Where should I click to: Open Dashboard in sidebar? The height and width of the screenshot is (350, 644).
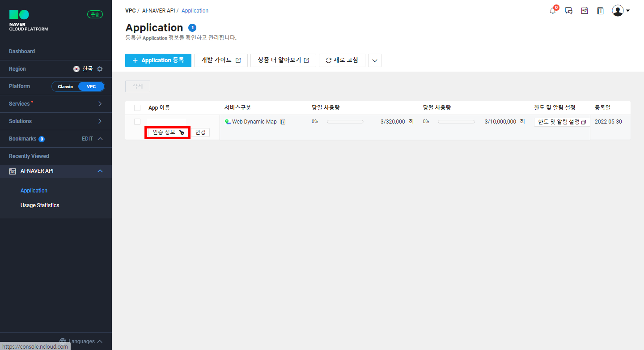[22, 51]
